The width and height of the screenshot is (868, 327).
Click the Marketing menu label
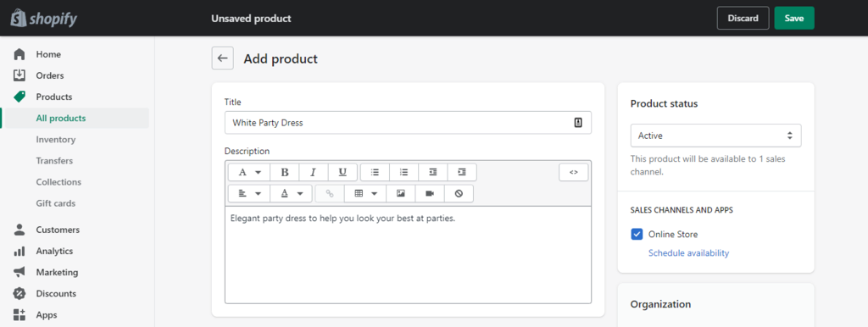[x=57, y=272]
